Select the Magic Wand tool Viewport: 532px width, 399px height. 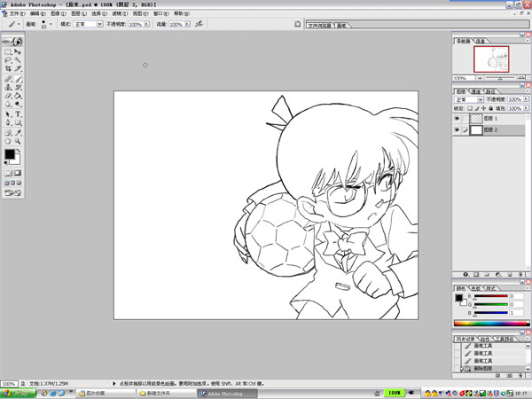coord(18,60)
